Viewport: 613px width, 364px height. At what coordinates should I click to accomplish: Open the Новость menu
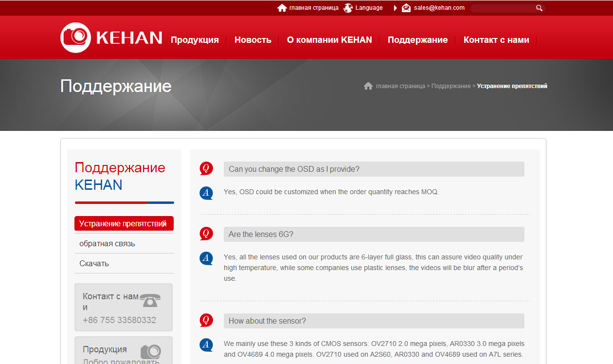(x=253, y=40)
